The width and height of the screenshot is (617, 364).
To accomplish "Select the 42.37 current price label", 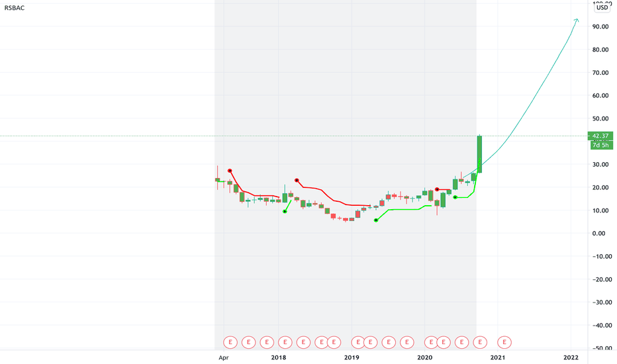I will (600, 136).
